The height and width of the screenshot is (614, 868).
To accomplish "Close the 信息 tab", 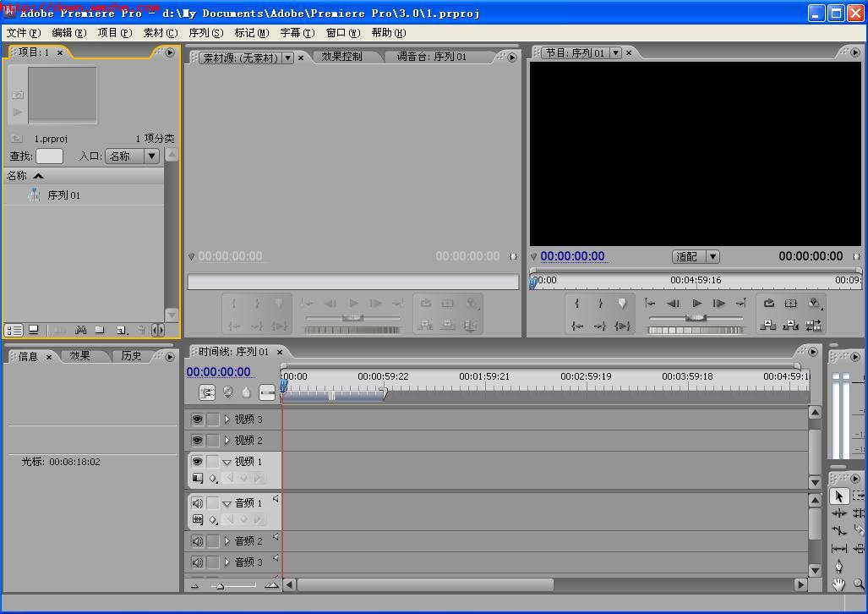I will coord(49,358).
